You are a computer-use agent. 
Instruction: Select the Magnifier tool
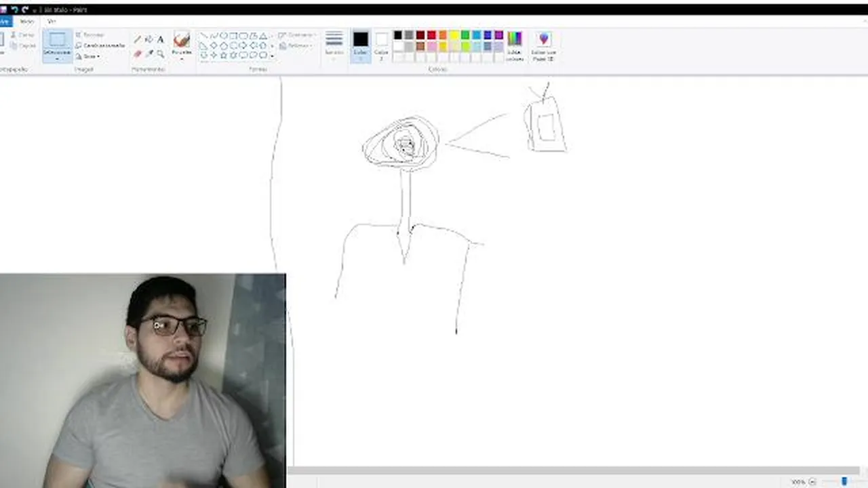coord(161,54)
